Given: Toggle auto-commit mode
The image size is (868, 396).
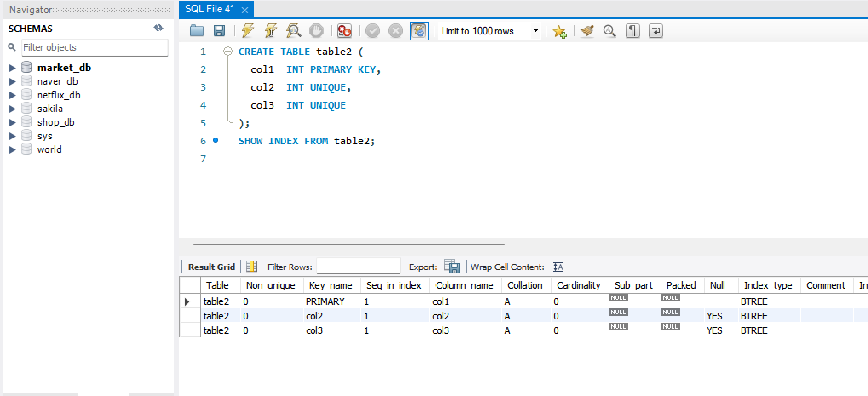Looking at the screenshot, I should 419,31.
